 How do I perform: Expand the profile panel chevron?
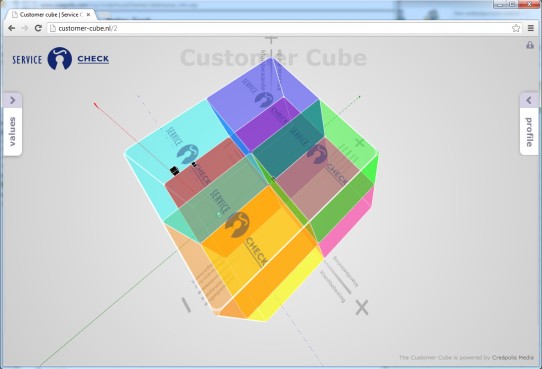click(x=529, y=100)
